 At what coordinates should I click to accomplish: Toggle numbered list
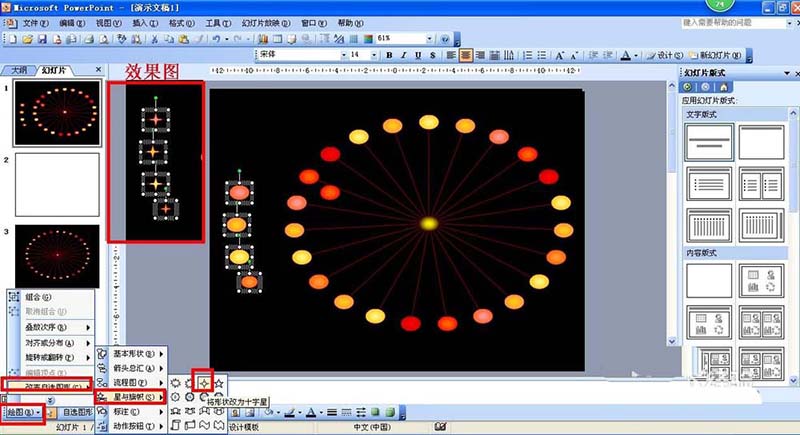pyautogui.click(x=528, y=55)
